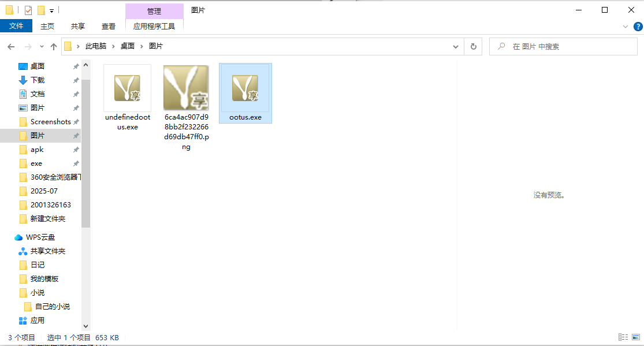Image resolution: width=644 pixels, height=346 pixels.
Task: Click the file name ootus.exe label
Action: pyautogui.click(x=245, y=117)
